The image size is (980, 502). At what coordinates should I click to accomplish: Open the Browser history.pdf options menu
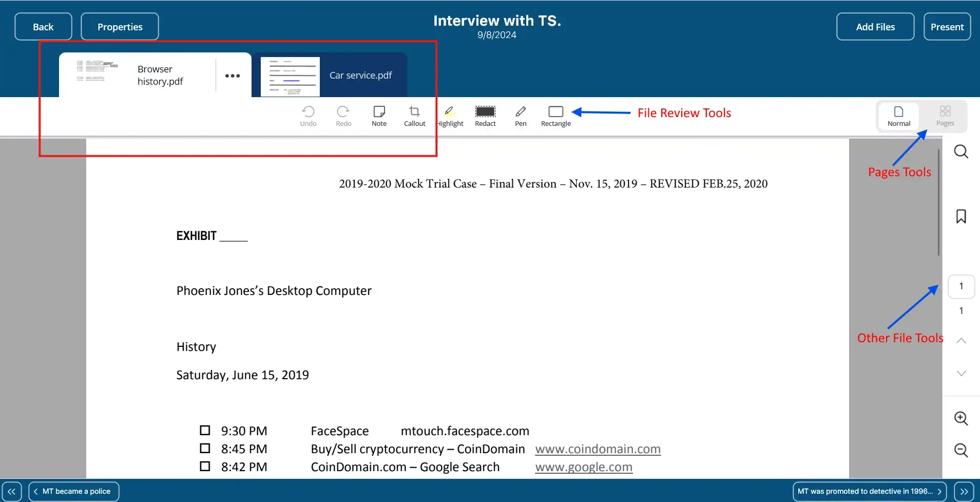[233, 76]
